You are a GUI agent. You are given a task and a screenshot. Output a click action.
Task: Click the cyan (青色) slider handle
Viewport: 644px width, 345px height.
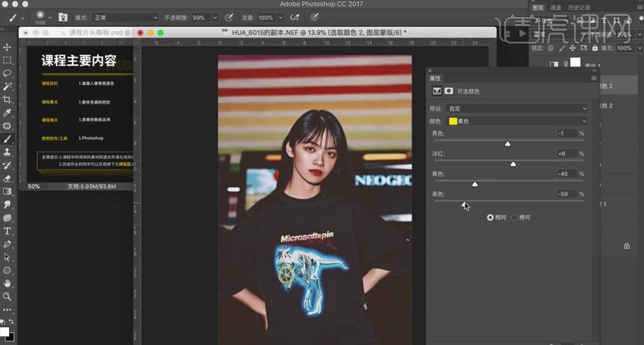click(507, 143)
